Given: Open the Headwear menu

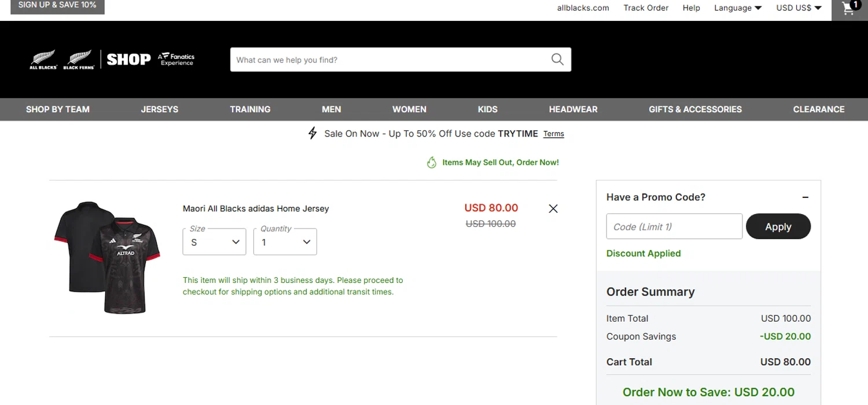Looking at the screenshot, I should point(573,109).
